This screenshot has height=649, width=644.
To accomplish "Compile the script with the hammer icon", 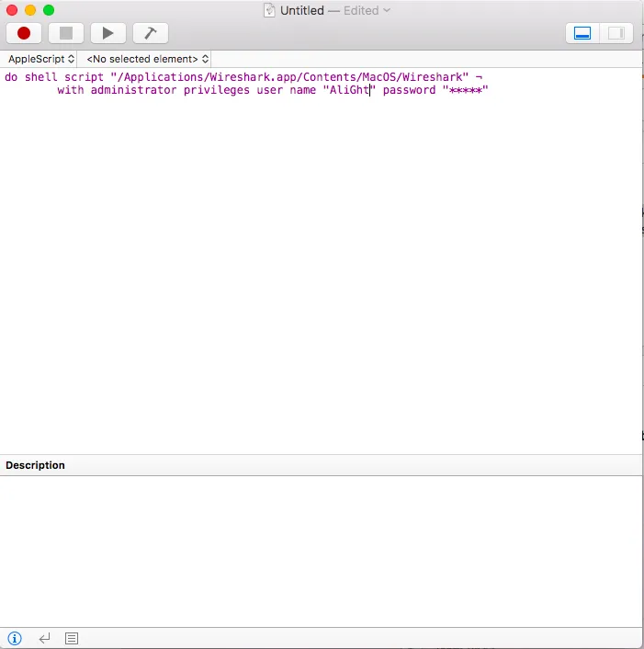I will click(150, 33).
